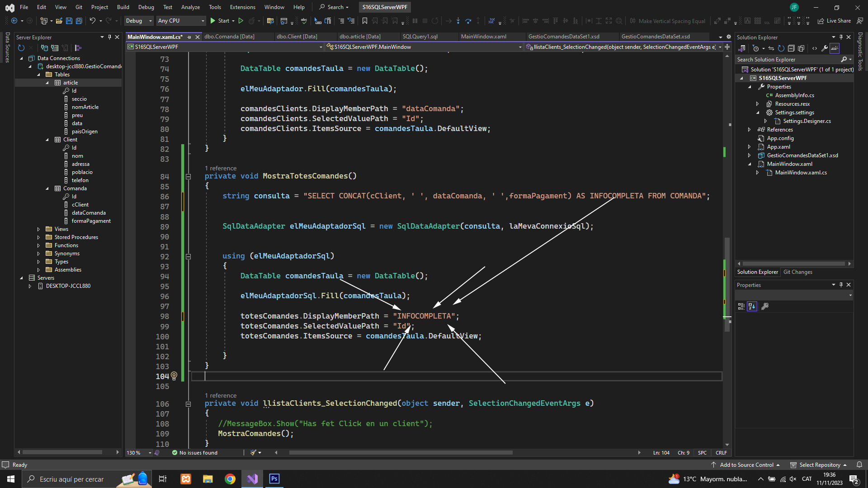The image size is (868, 488).
Task: Toggle the Preview Selected Items button
Action: pyautogui.click(x=835, y=48)
